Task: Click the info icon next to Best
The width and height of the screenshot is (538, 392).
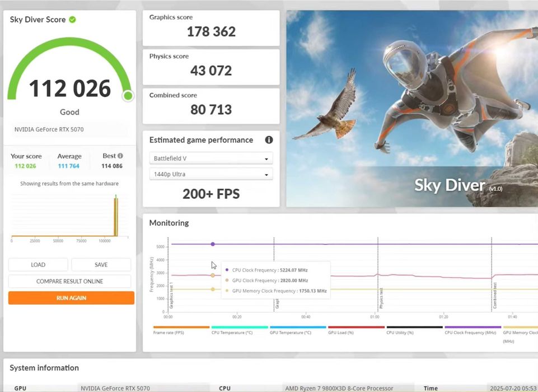Action: [x=120, y=156]
